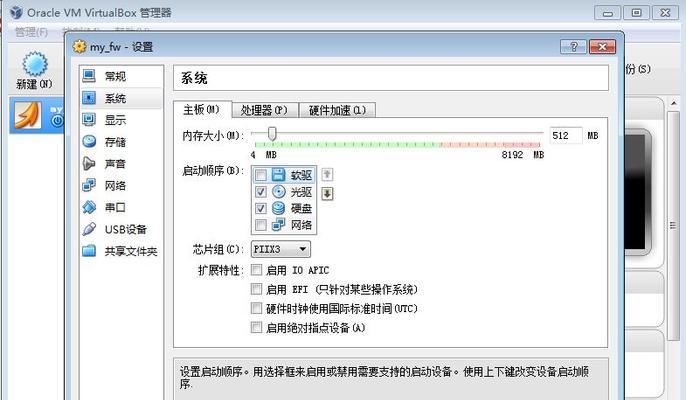
Task: Click the memory size slider handle
Action: pyautogui.click(x=272, y=133)
